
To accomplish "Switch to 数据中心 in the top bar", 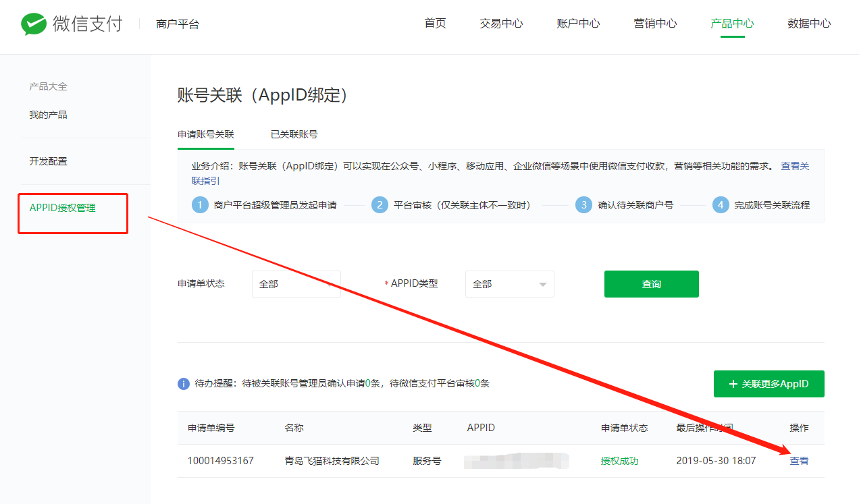I will coord(809,24).
